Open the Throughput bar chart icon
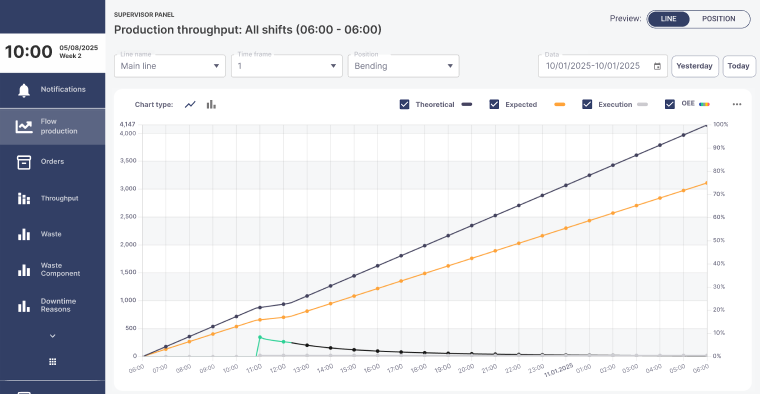 point(24,198)
